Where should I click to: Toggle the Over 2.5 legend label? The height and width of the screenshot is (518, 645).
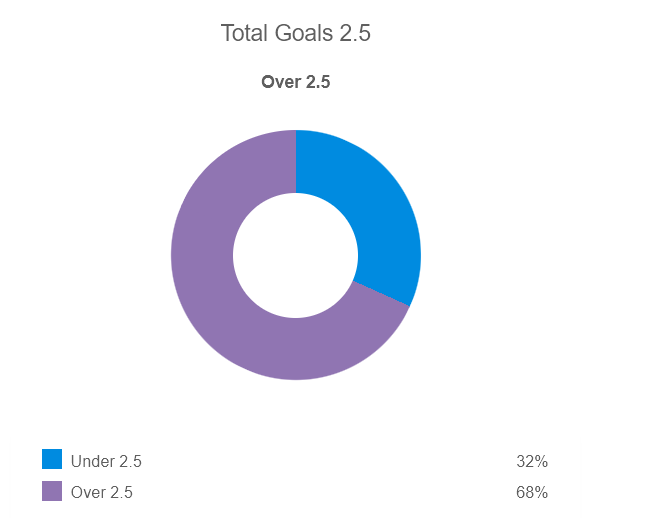[x=101, y=492]
